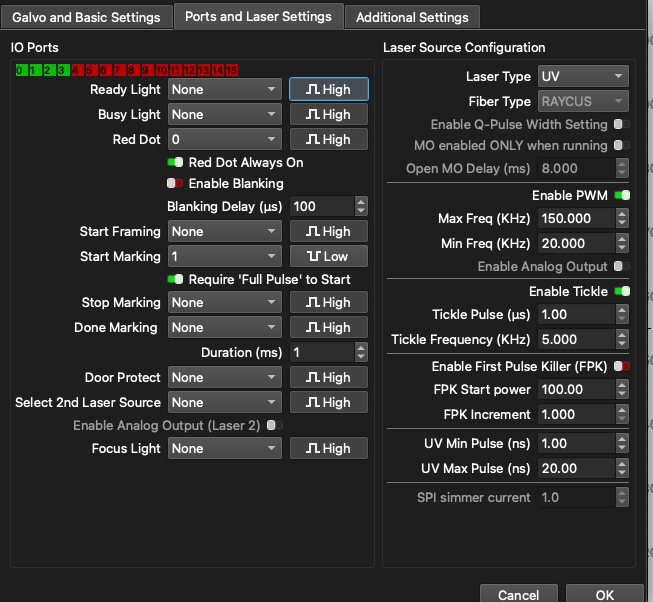The height and width of the screenshot is (602, 653).
Task: Click IO port 4 indicator
Action: 76,70
